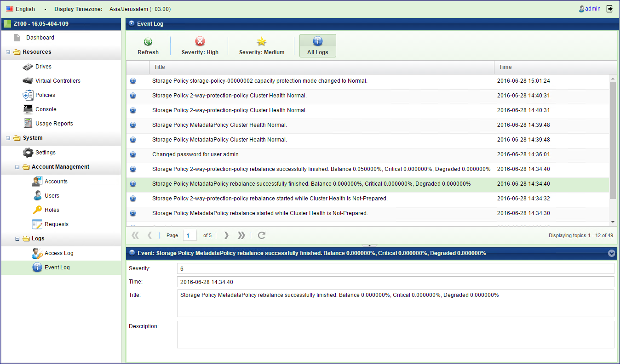Select Dashboard in the navigation tree
This screenshot has height=364, width=620.
click(x=40, y=38)
